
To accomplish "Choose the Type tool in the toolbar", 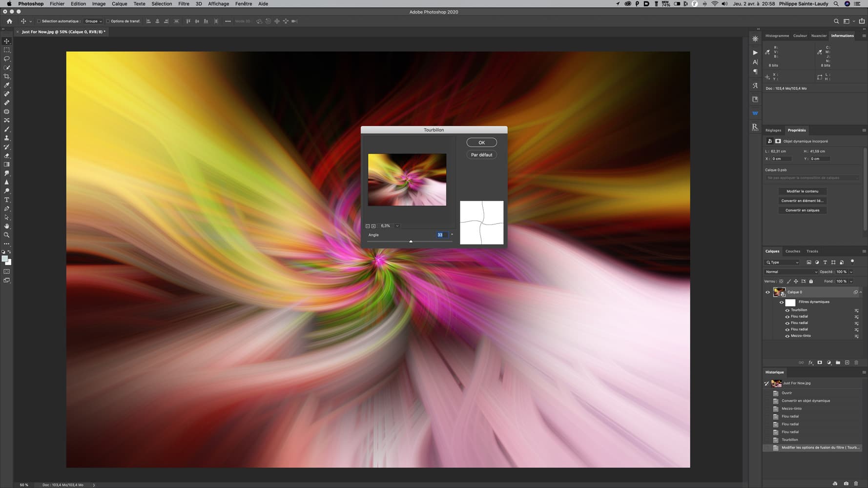I will [x=7, y=200].
